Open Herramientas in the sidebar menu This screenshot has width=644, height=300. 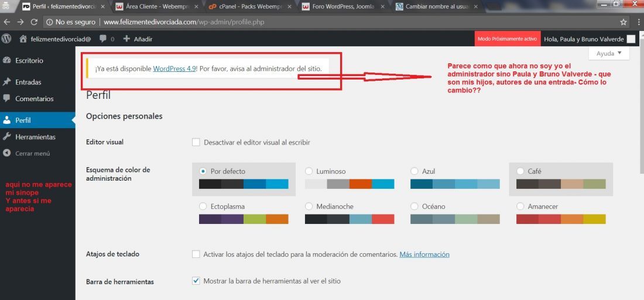(35, 137)
